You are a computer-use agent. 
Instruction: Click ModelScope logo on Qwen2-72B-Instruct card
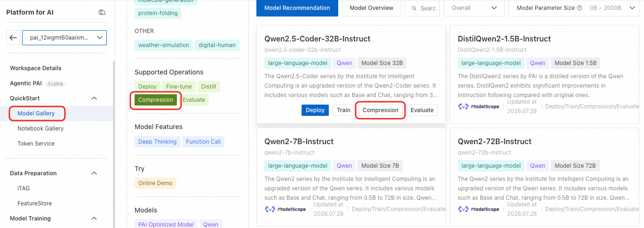[x=479, y=209]
